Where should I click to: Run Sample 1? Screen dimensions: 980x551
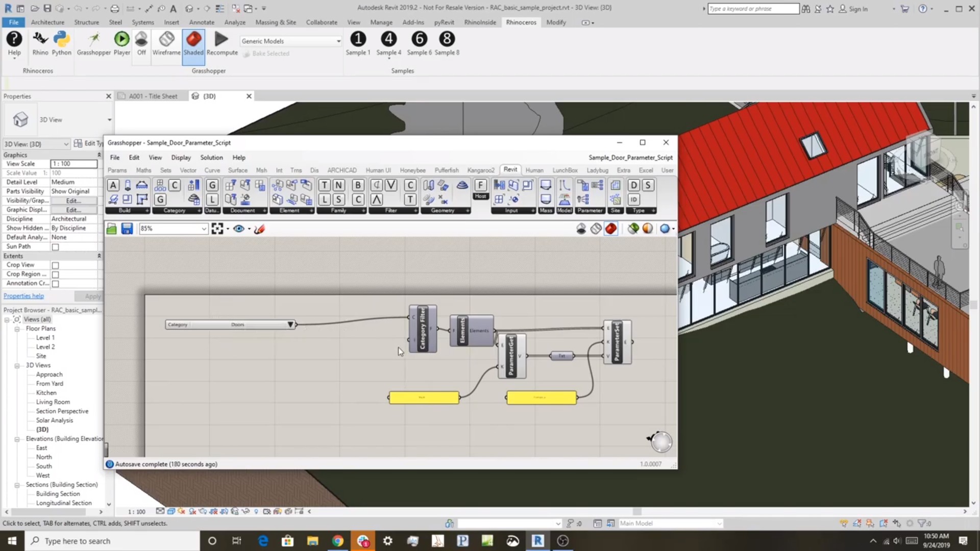358,43
